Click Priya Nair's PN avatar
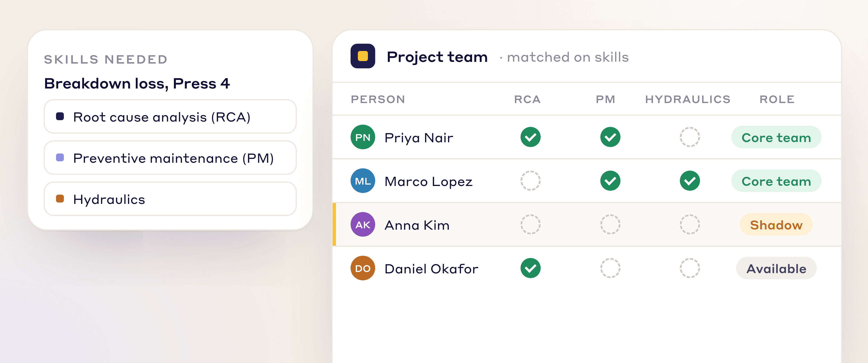 click(x=363, y=137)
